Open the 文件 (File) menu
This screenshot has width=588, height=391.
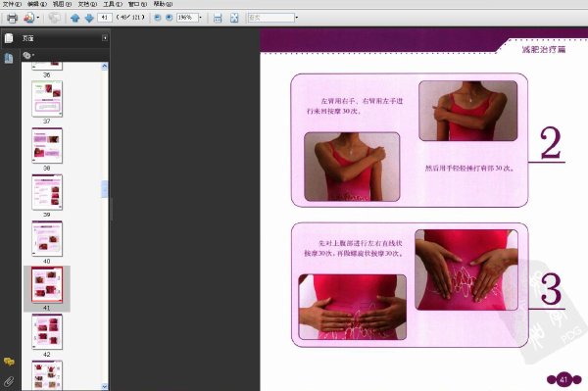12,4
